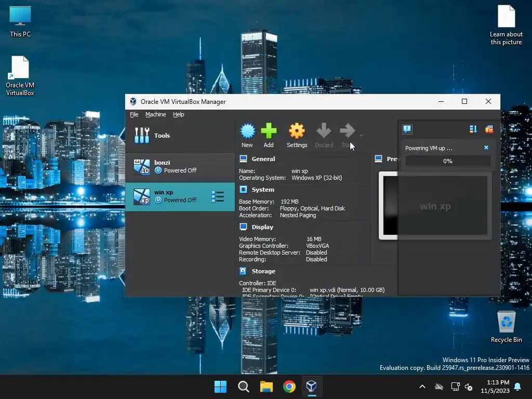This screenshot has width=532, height=399.
Task: Toggle the notification center speech-bubble icon
Action: (407, 129)
